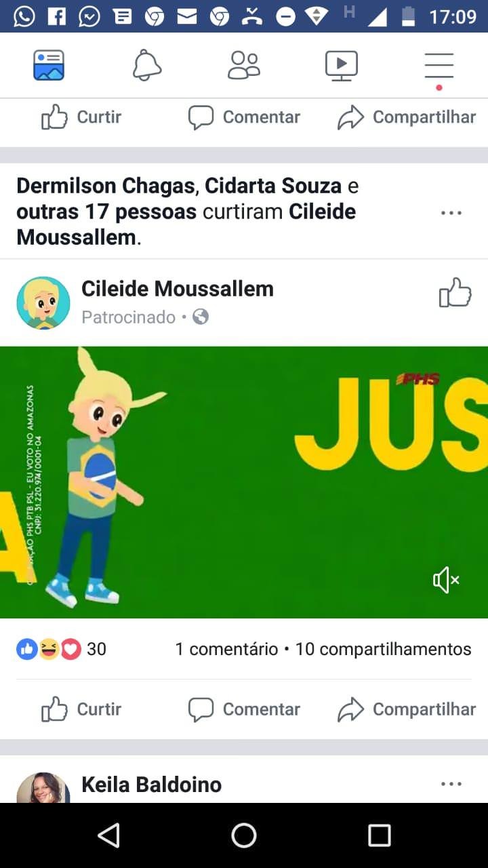Open Keila Baldoino's profile picture

pos(43,788)
